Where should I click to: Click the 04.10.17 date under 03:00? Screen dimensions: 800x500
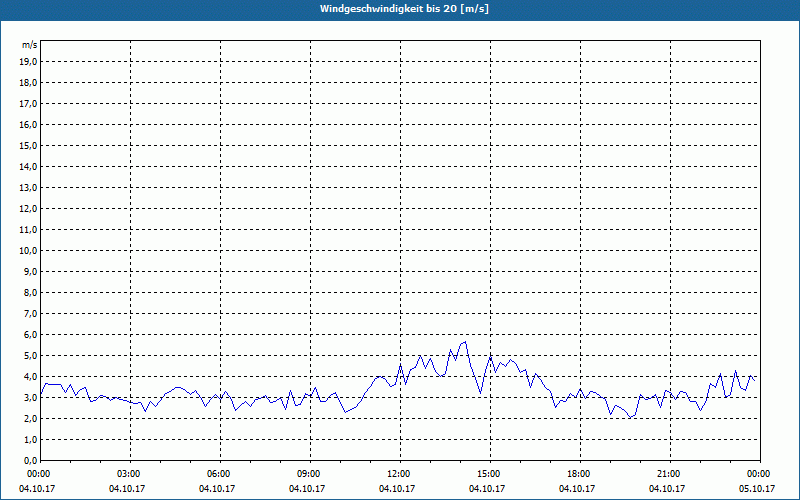pos(127,489)
